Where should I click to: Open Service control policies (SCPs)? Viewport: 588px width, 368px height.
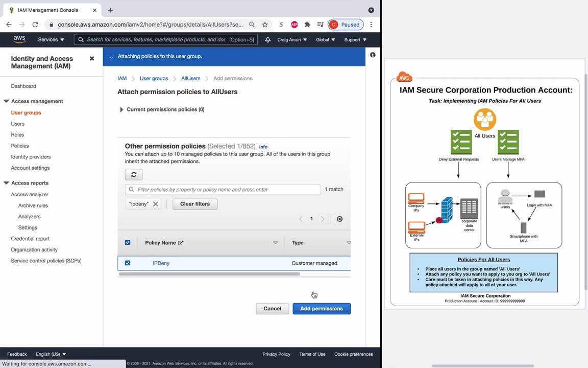coord(46,261)
